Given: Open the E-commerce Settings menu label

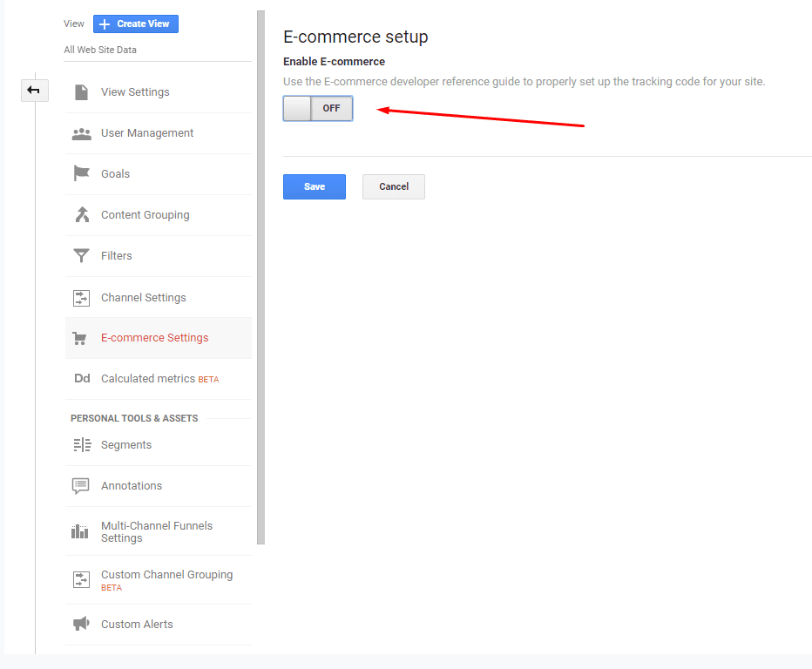Looking at the screenshot, I should click(x=154, y=338).
